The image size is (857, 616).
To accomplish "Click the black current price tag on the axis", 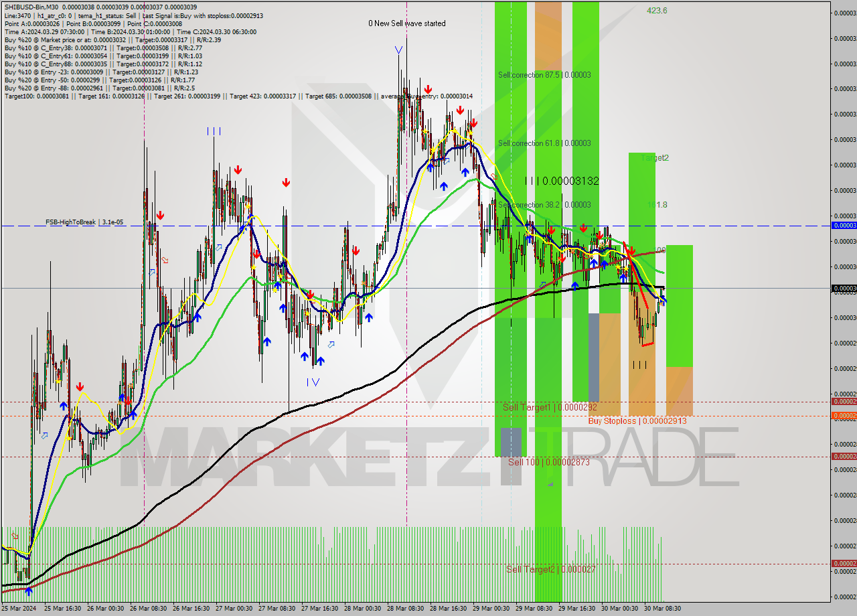I will (844, 289).
